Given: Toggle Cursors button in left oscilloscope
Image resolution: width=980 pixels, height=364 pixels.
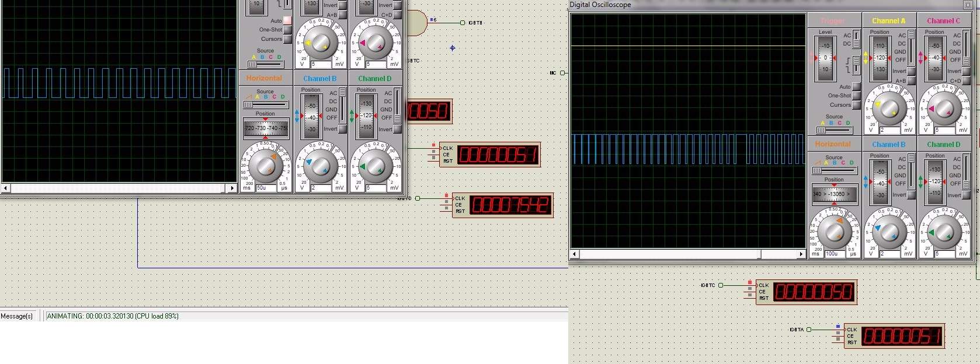Looking at the screenshot, I should (287, 39).
